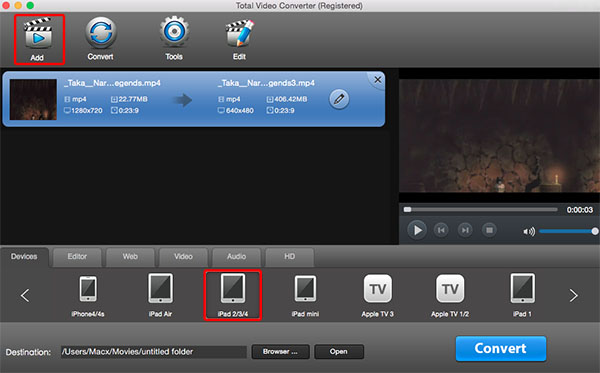Select the iPad mini preset

[x=305, y=295]
